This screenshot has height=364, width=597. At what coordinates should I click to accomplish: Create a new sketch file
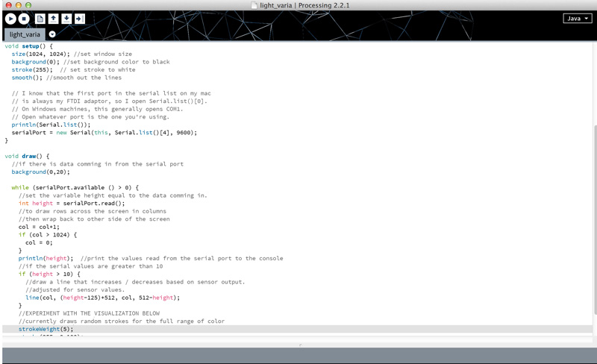click(x=40, y=19)
